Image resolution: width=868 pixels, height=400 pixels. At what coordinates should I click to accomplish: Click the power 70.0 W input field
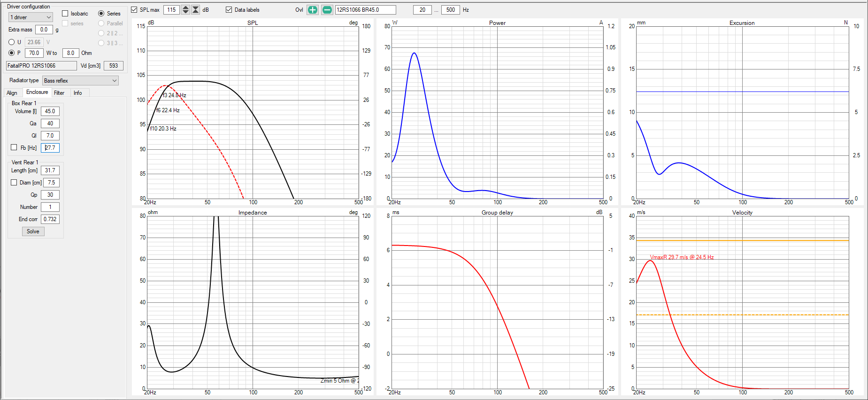click(x=34, y=53)
